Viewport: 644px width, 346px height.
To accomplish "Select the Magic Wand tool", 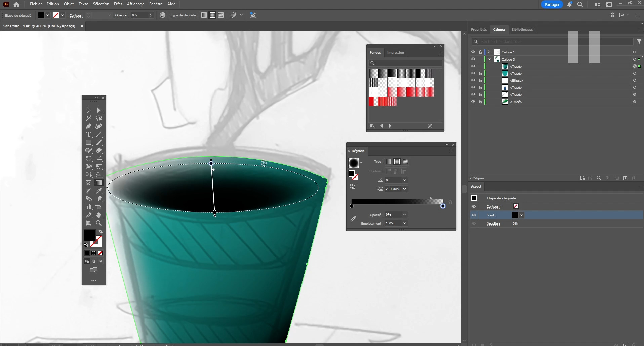I will pos(89,118).
